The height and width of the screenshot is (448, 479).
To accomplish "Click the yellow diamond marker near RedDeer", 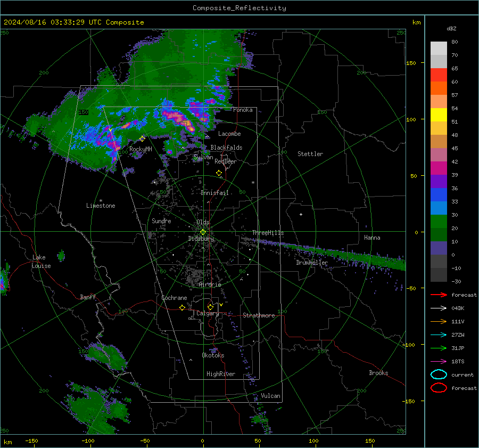I will point(219,173).
